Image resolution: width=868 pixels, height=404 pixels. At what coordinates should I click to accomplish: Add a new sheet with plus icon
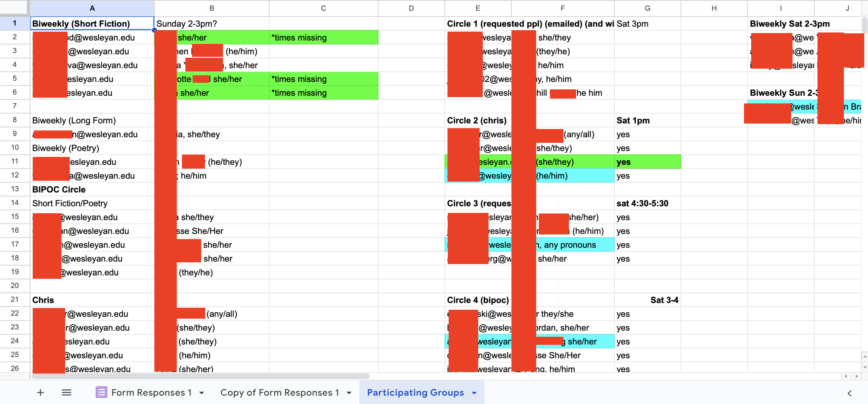[40, 393]
